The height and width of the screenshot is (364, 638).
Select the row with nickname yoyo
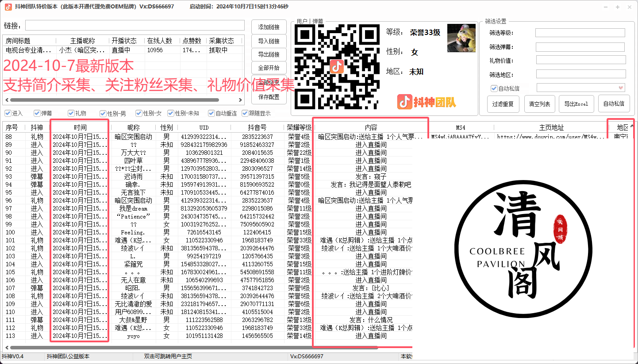(207, 336)
